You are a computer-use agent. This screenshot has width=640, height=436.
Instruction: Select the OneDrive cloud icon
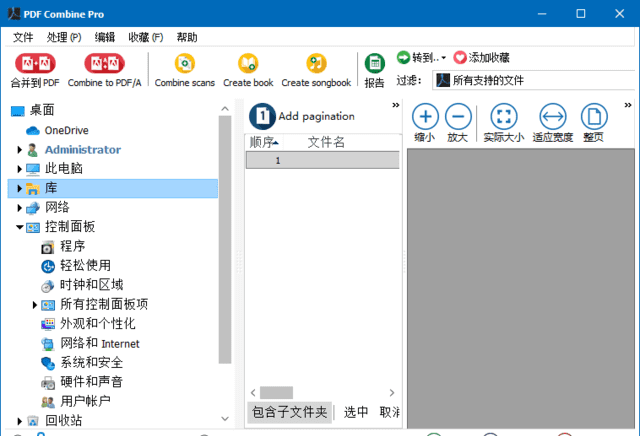(33, 131)
